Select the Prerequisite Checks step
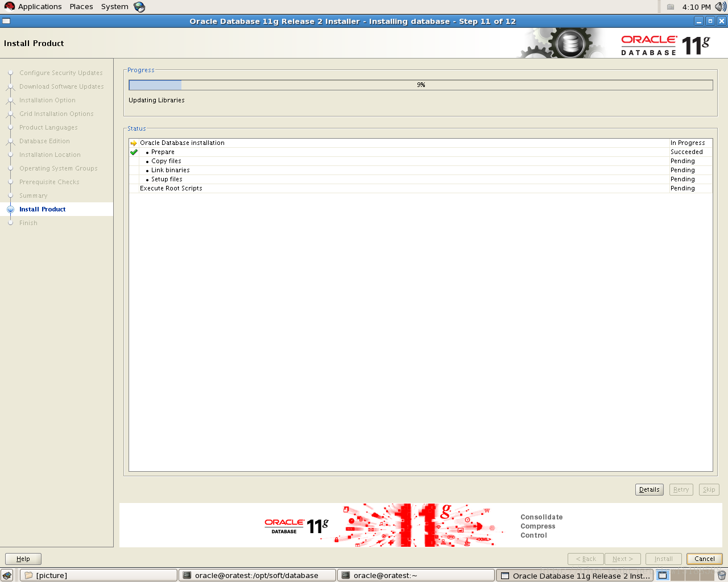Image resolution: width=728 pixels, height=582 pixels. (49, 182)
